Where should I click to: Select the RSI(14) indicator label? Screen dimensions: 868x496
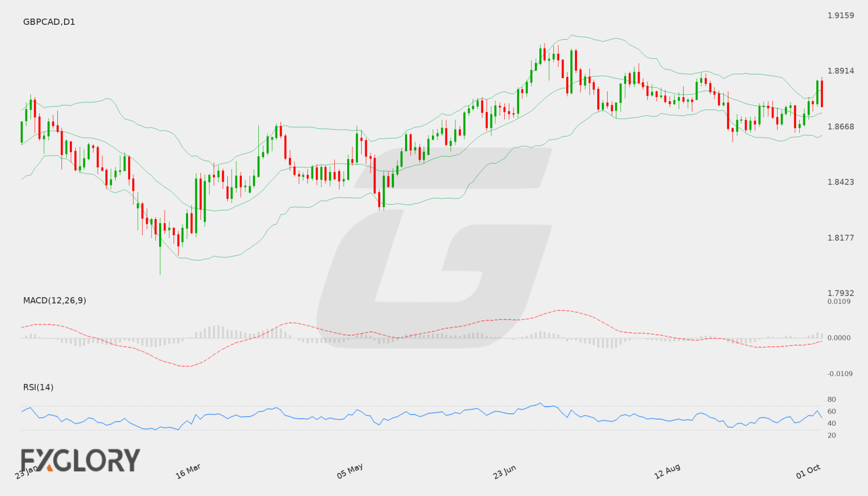tap(38, 387)
